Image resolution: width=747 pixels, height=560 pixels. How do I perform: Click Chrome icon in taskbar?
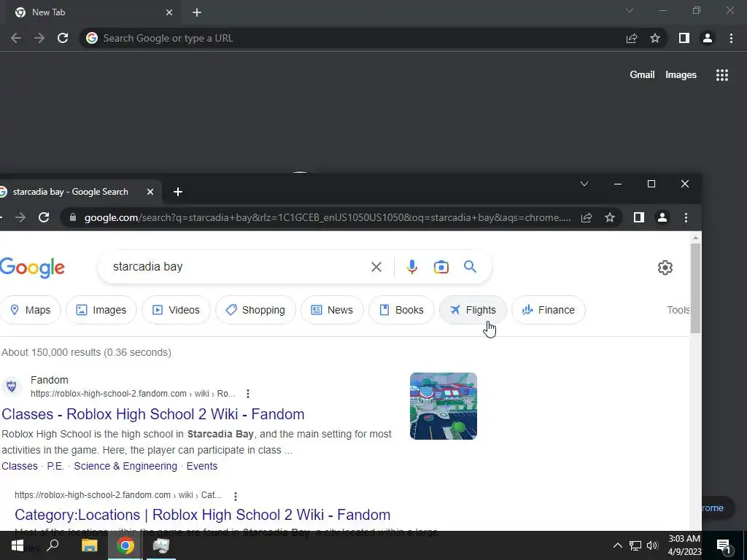[125, 545]
